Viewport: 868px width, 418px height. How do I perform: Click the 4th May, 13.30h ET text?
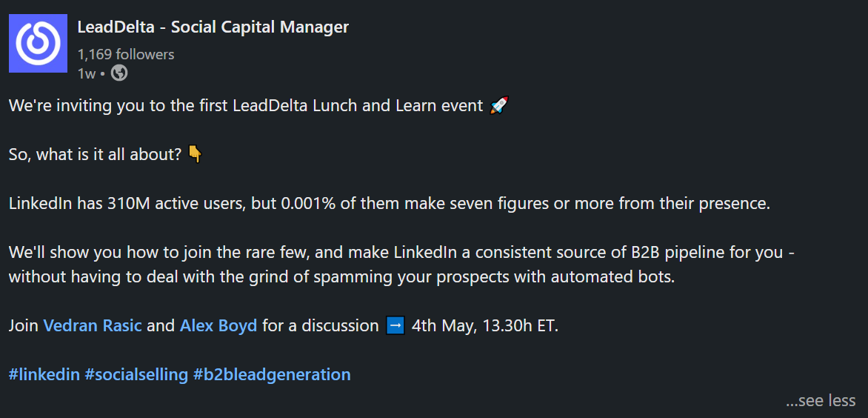click(485, 325)
